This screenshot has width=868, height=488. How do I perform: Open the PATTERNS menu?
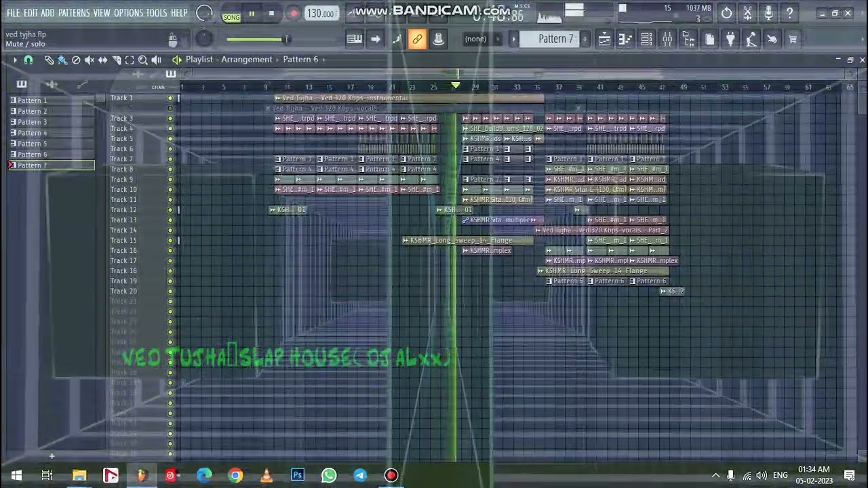(x=74, y=13)
